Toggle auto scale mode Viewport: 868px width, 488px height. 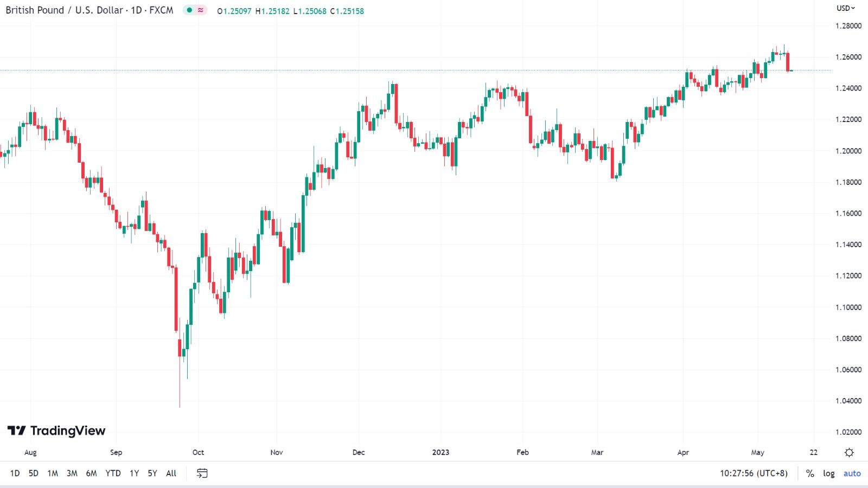click(852, 473)
